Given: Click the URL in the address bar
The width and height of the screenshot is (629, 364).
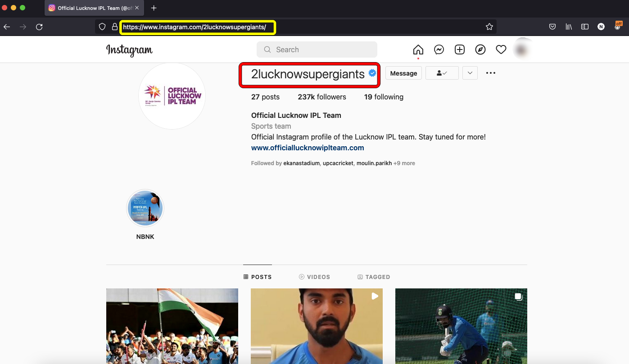Looking at the screenshot, I should (x=195, y=27).
